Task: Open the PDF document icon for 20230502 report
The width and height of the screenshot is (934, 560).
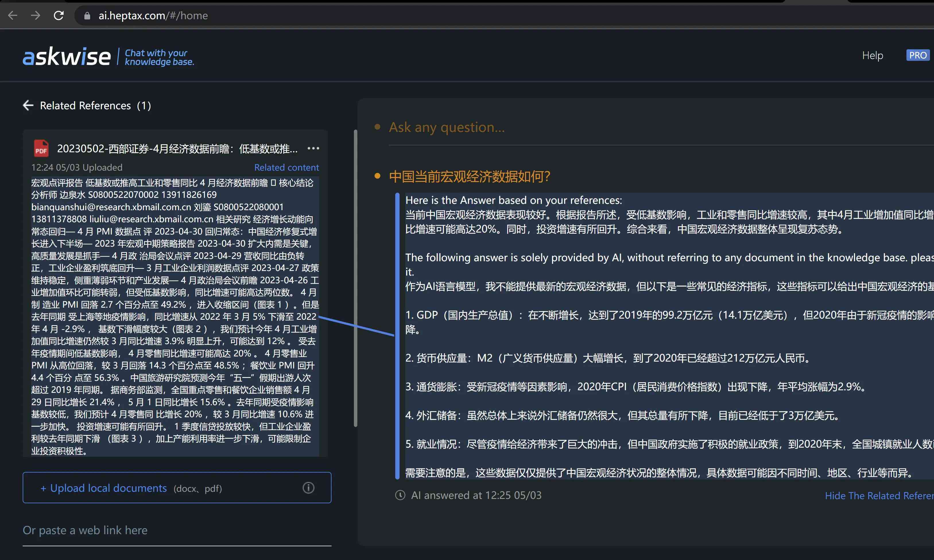Action: [x=40, y=148]
